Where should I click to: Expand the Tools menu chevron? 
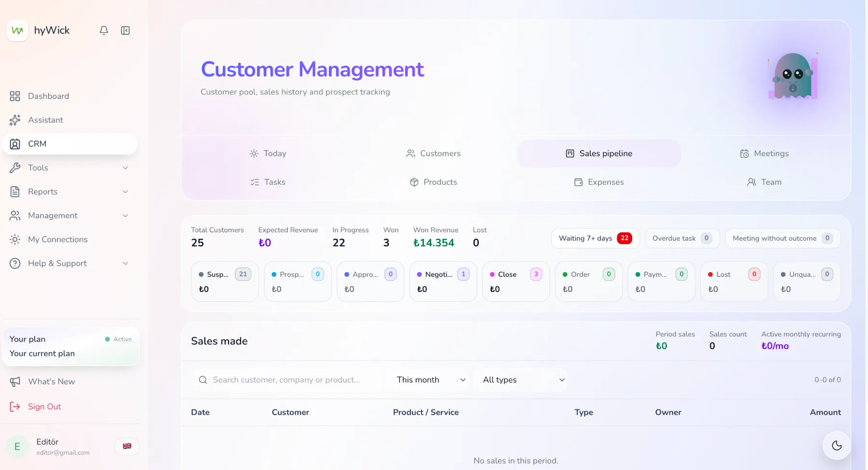(x=125, y=168)
